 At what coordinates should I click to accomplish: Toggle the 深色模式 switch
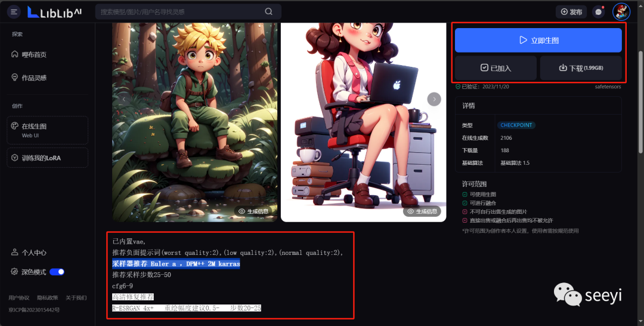pyautogui.click(x=57, y=272)
